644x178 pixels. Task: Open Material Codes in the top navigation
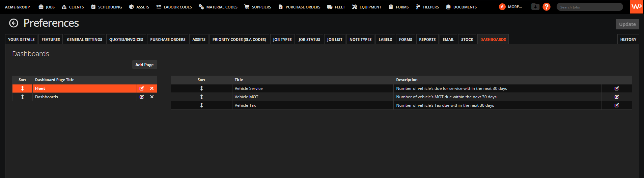coord(218,7)
